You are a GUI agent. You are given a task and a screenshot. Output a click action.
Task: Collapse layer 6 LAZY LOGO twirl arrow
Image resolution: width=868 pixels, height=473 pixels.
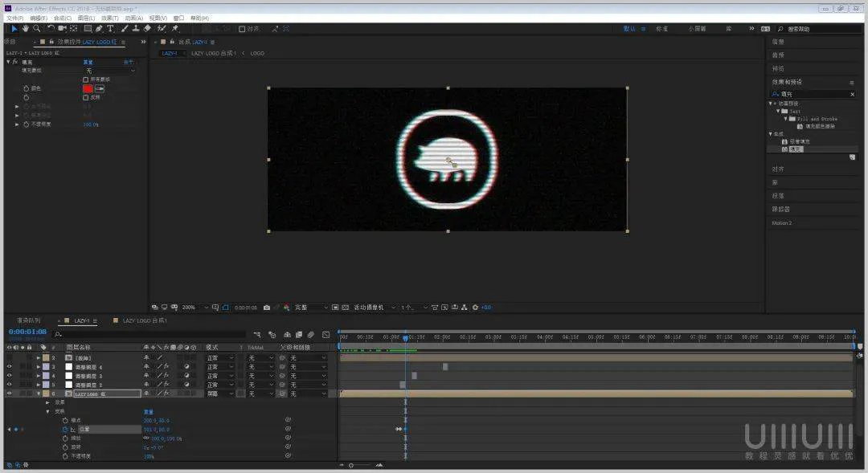click(39, 393)
